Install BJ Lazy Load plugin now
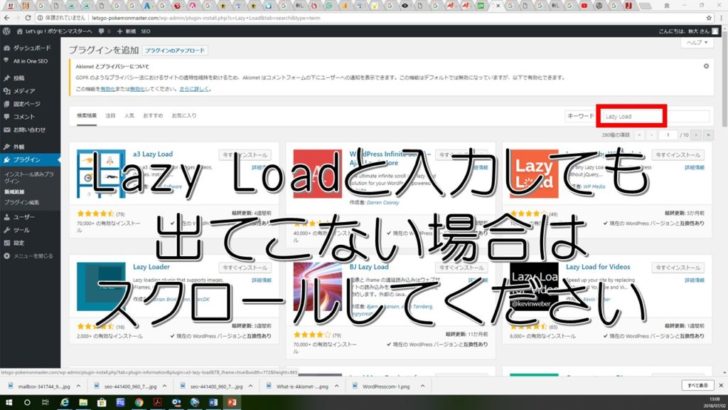The width and height of the screenshot is (728, 410). (462, 267)
